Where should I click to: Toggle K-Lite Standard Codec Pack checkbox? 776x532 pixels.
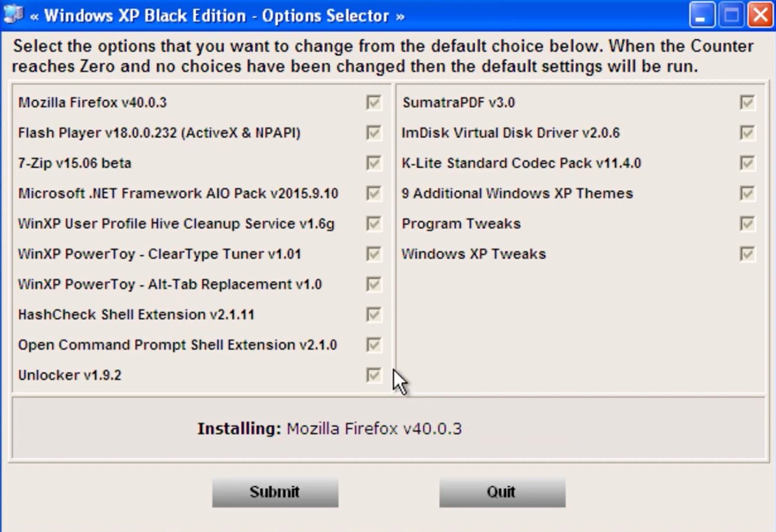coord(747,163)
